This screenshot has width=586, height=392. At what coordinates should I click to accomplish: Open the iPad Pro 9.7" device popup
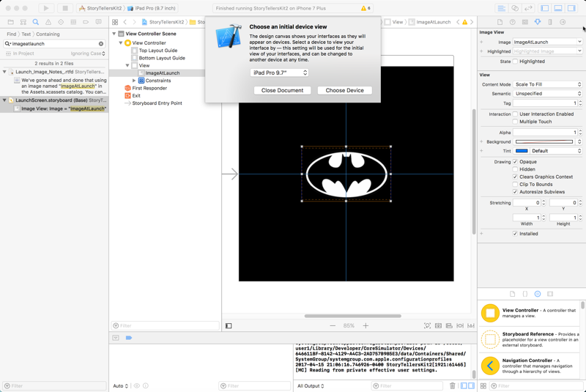point(279,73)
